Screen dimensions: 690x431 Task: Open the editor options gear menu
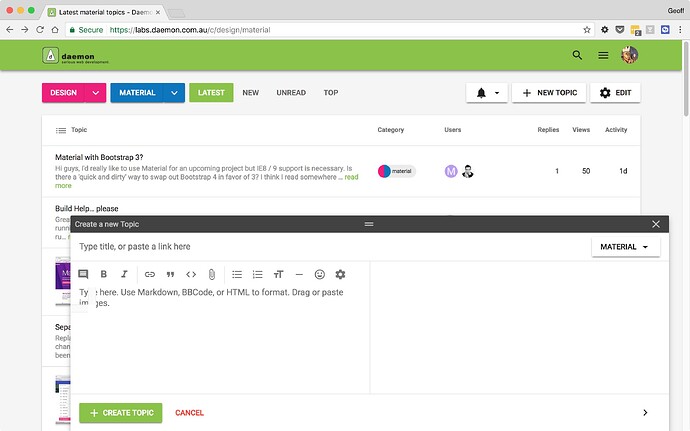tap(340, 274)
